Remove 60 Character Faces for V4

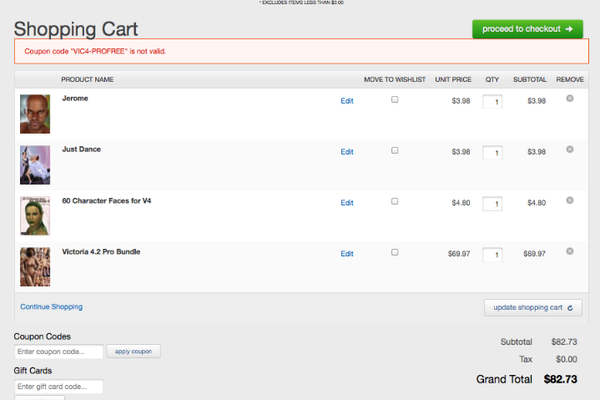click(x=570, y=200)
